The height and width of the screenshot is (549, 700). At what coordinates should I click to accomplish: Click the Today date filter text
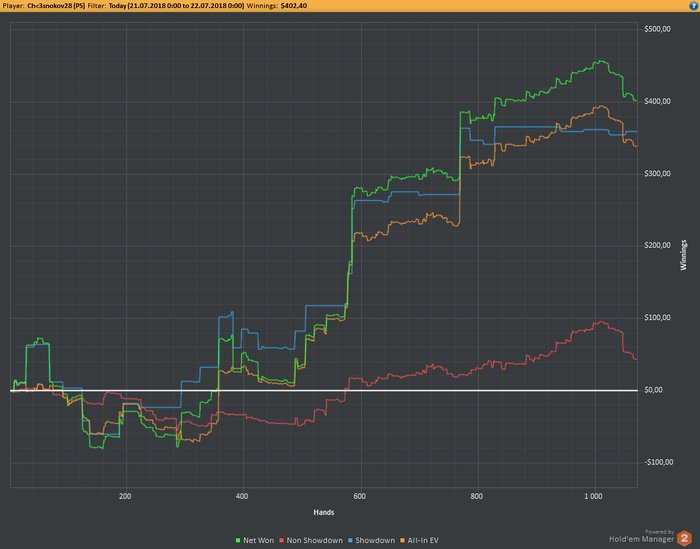click(176, 6)
